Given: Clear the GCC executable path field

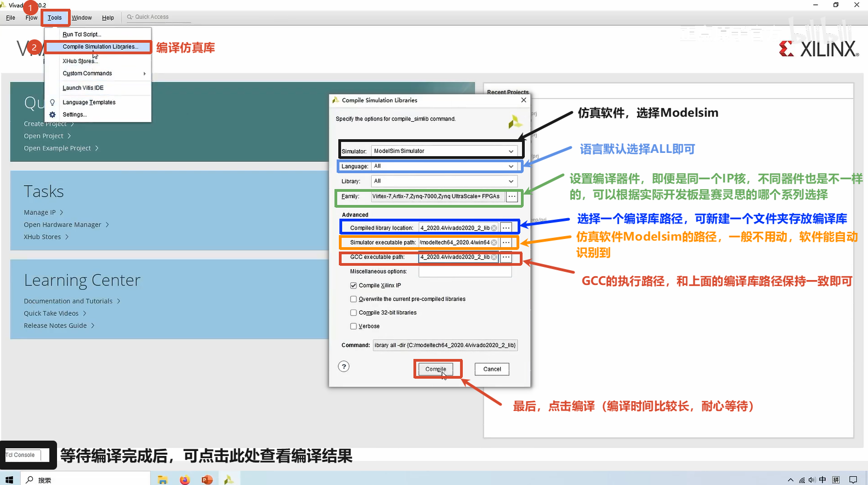Looking at the screenshot, I should click(494, 257).
